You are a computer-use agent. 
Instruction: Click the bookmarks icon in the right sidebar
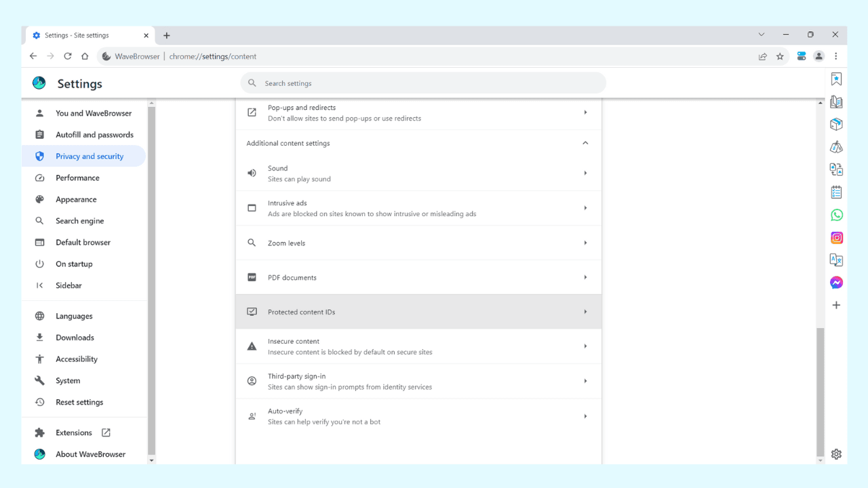836,79
